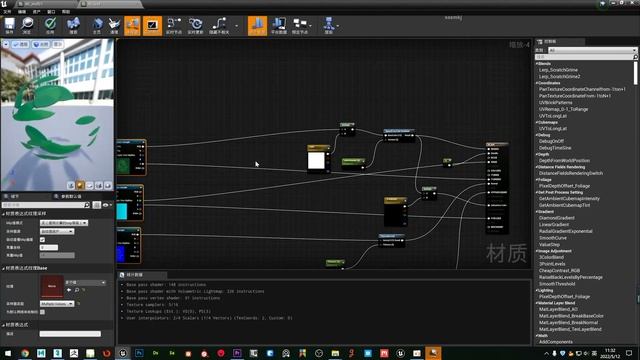This screenshot has height=360, width=640.
Task: Open the palette category 'All' dropdown
Action: [593, 50]
